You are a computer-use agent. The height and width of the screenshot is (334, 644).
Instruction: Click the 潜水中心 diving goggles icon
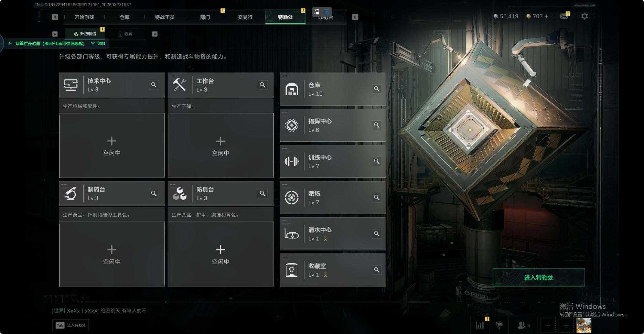[292, 234]
